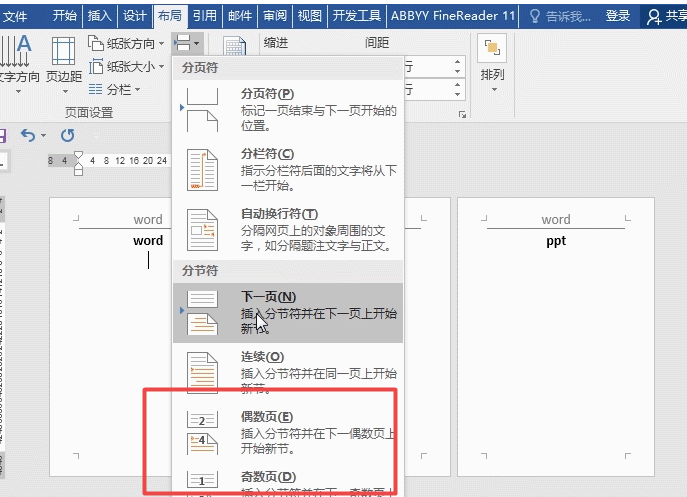
Task: Click the first-line indent marker on ruler
Action: pyautogui.click(x=78, y=155)
